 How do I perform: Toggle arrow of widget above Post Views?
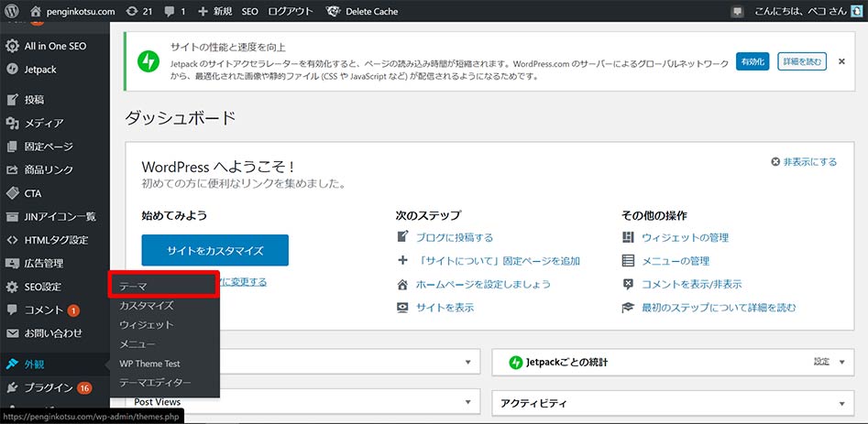pos(468,362)
